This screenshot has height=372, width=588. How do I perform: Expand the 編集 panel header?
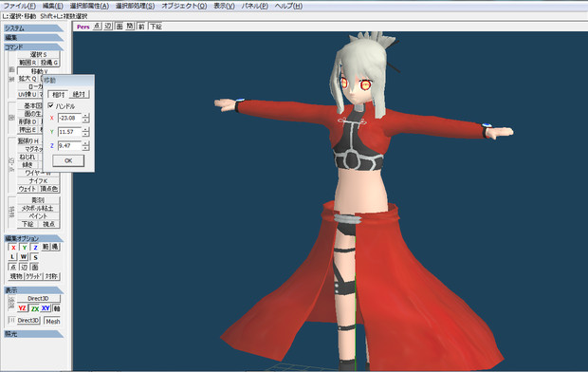[x=34, y=38]
